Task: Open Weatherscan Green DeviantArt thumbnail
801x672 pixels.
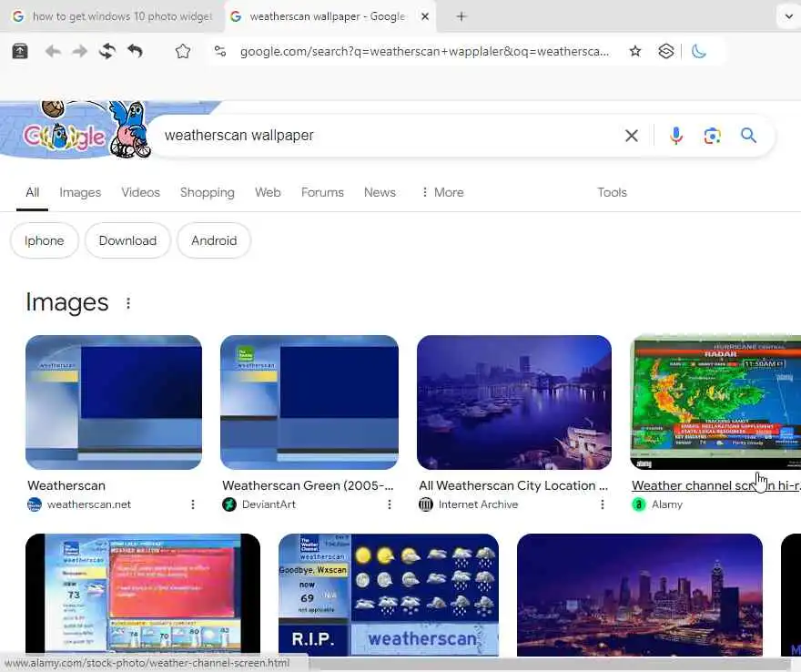Action: point(309,402)
